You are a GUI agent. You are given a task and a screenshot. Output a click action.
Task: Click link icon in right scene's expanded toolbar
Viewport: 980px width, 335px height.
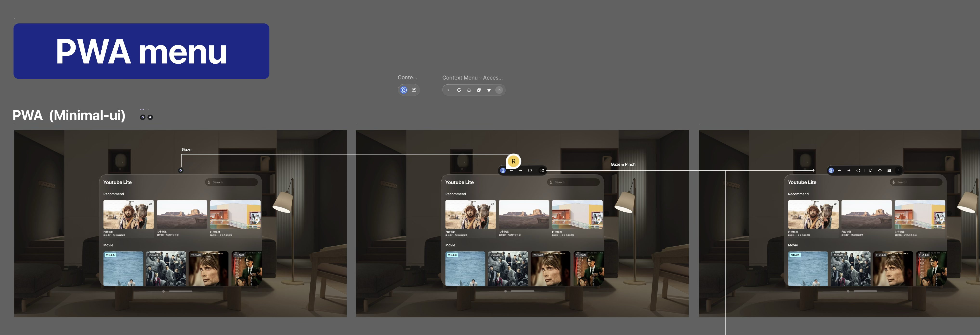(889, 171)
